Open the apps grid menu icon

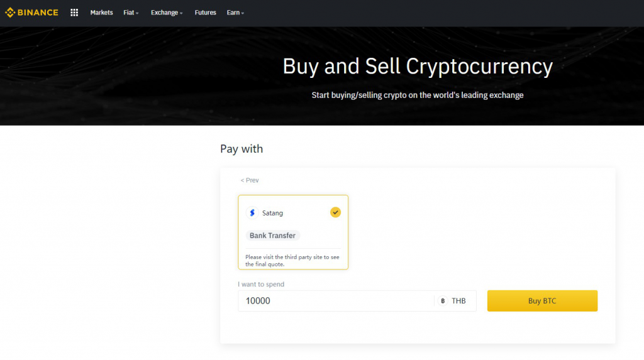(74, 13)
